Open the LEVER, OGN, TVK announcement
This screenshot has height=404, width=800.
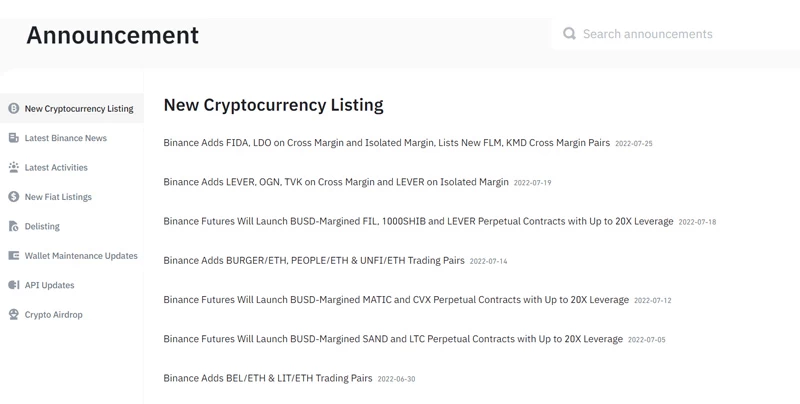pyautogui.click(x=336, y=182)
